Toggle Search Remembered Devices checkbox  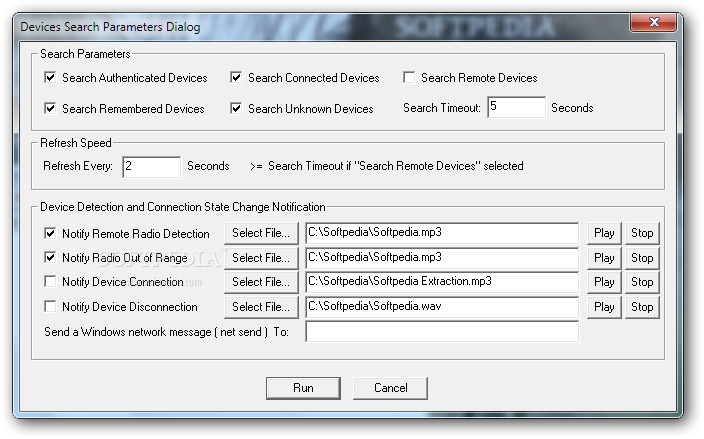coord(50,109)
